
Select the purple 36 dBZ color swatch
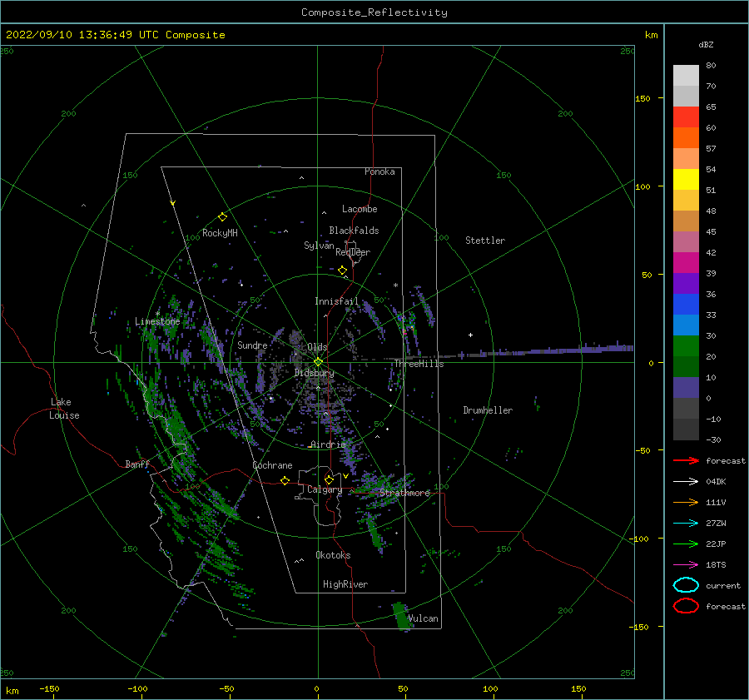[686, 283]
